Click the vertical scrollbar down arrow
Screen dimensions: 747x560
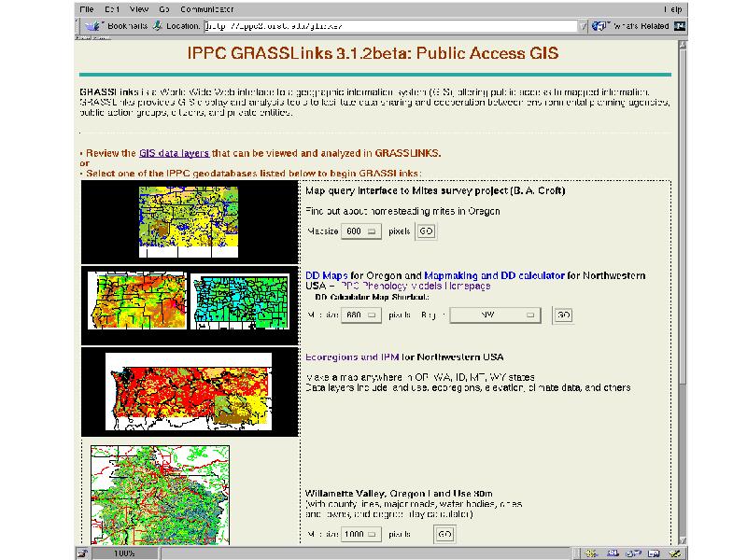(x=683, y=540)
